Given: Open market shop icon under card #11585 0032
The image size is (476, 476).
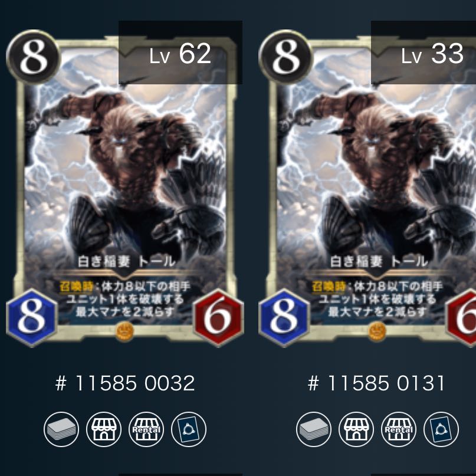Looking at the screenshot, I should [x=104, y=429].
